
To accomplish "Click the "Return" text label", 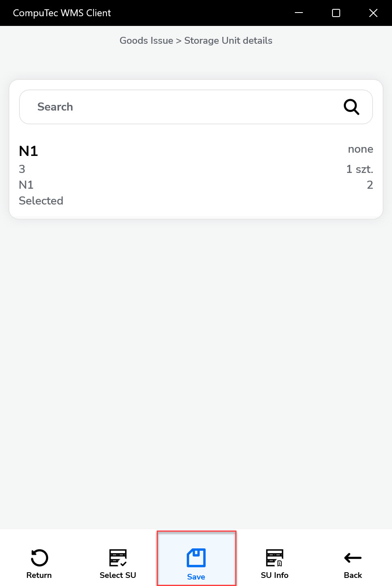I will click(x=39, y=575).
